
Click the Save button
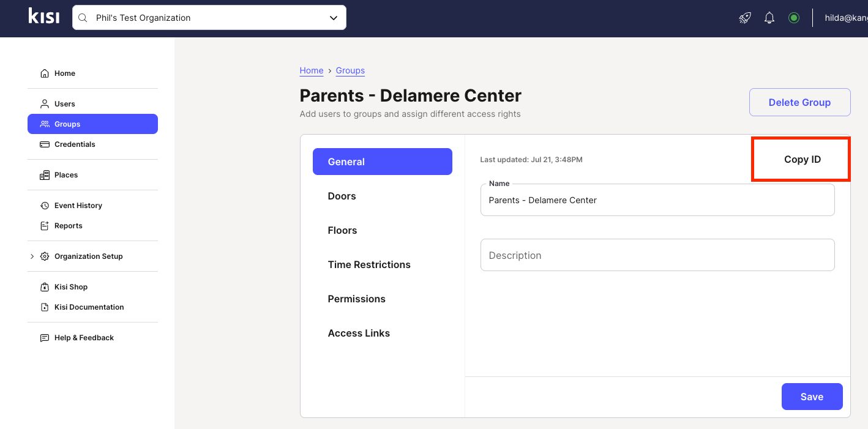tap(812, 397)
